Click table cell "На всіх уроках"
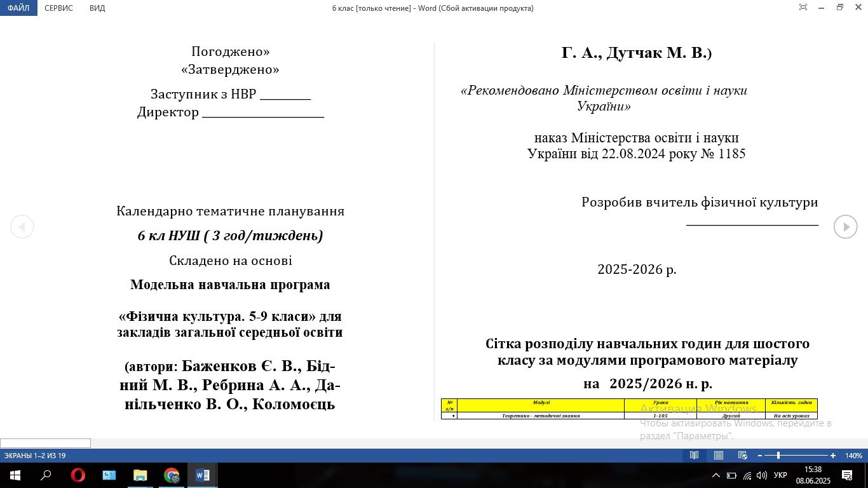 point(791,416)
